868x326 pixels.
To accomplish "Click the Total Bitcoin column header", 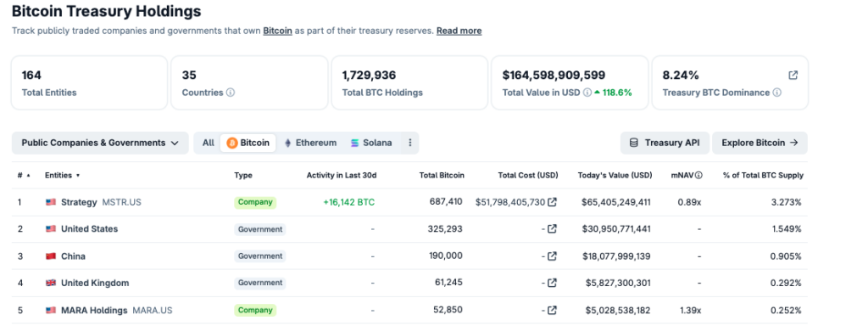I will click(x=442, y=175).
